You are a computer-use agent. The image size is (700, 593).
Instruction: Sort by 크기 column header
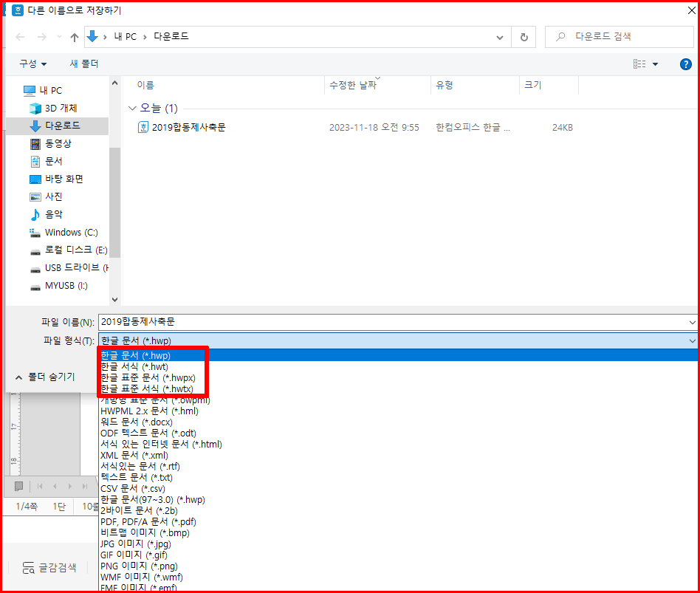[533, 85]
